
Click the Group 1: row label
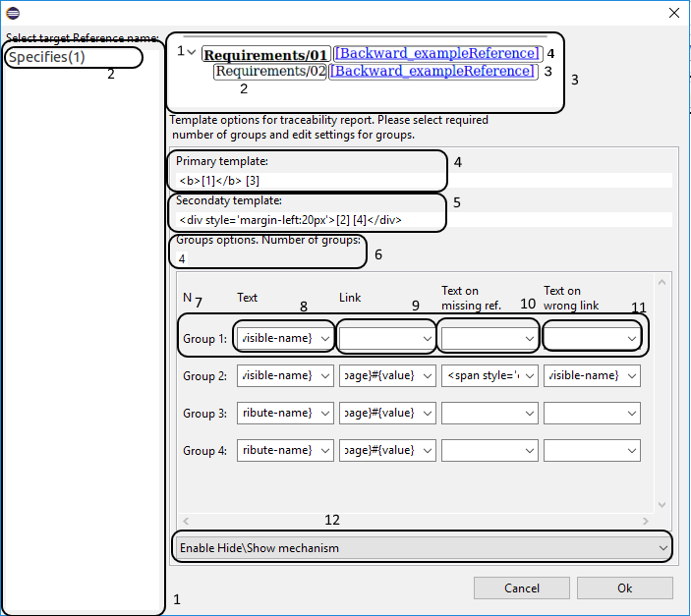coord(204,339)
